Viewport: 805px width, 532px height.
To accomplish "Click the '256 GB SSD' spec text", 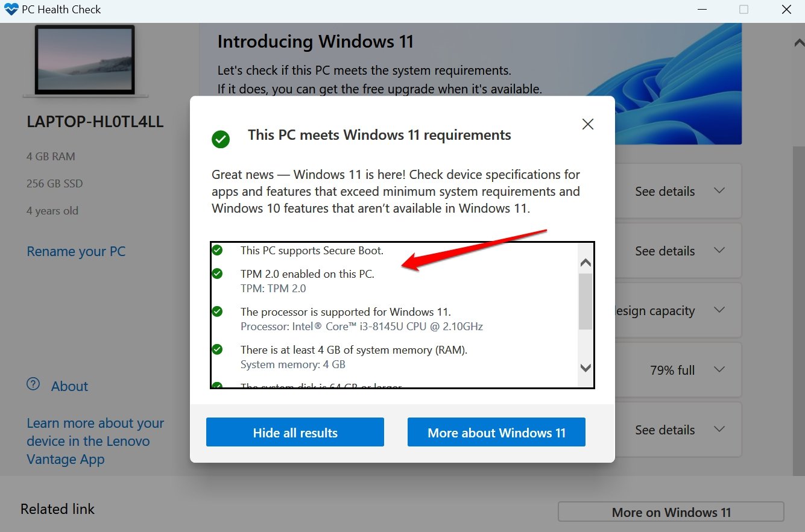I will point(54,184).
